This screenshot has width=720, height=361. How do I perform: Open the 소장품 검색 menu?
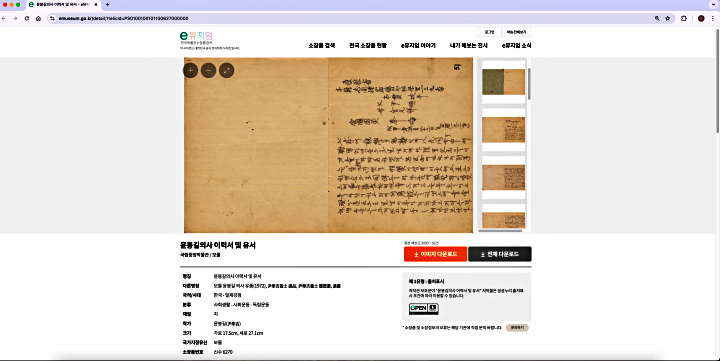point(321,45)
